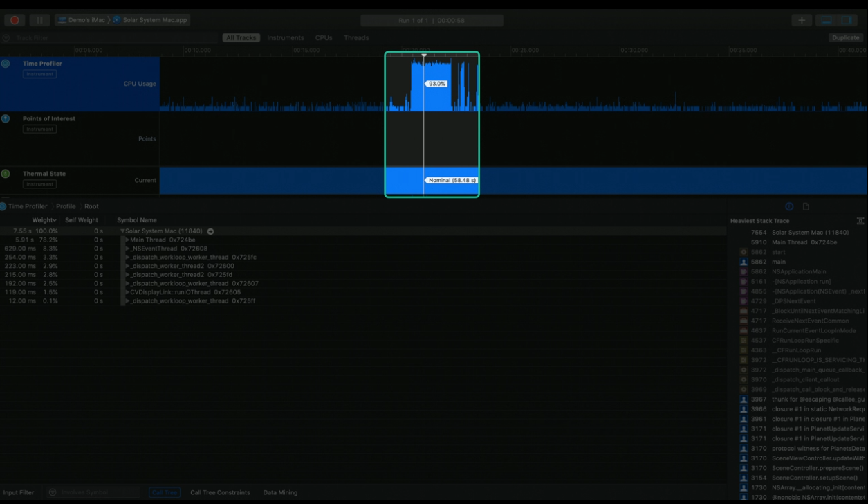Viewport: 868px width, 504px height.
Task: Click the Track Filter field
Action: pyautogui.click(x=111, y=38)
